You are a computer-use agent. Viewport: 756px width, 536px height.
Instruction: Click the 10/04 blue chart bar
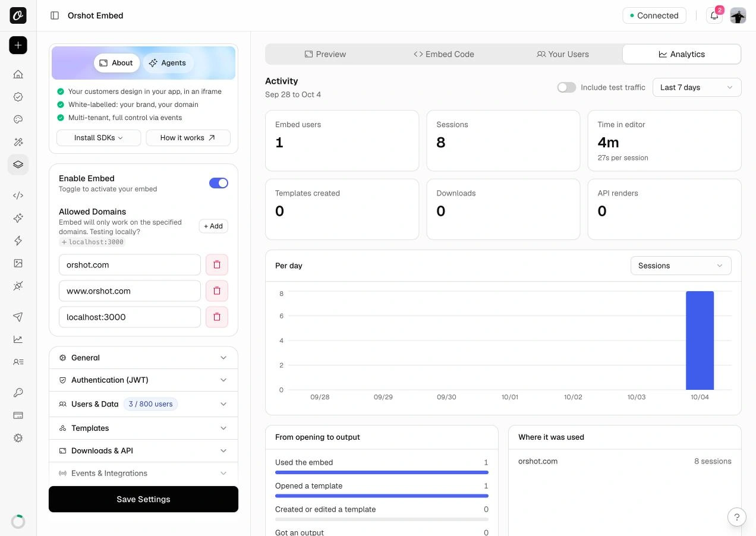[x=700, y=340]
